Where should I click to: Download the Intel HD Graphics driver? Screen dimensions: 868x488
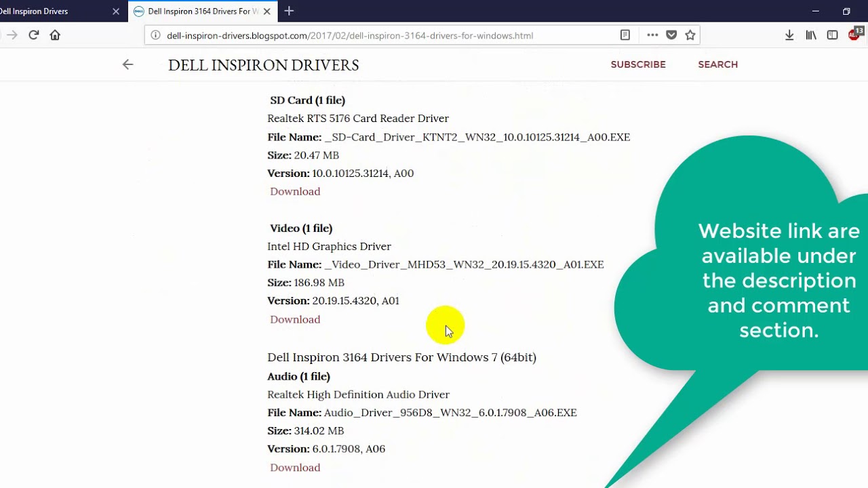pyautogui.click(x=295, y=319)
